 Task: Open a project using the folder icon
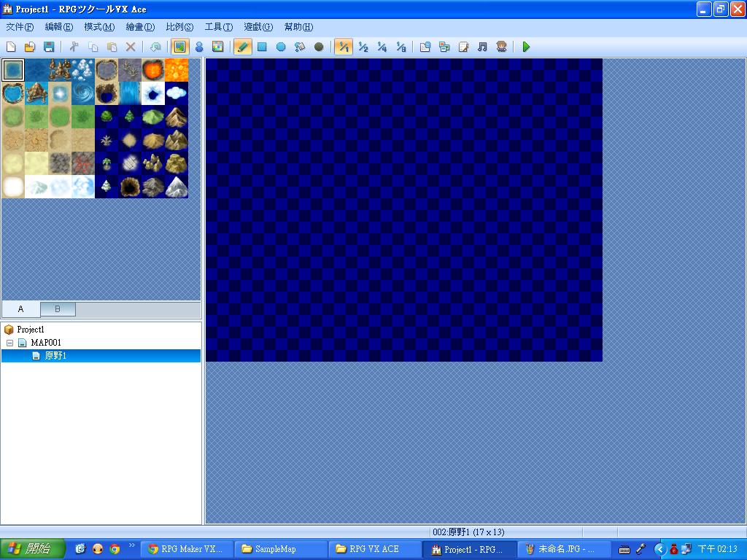coord(30,47)
